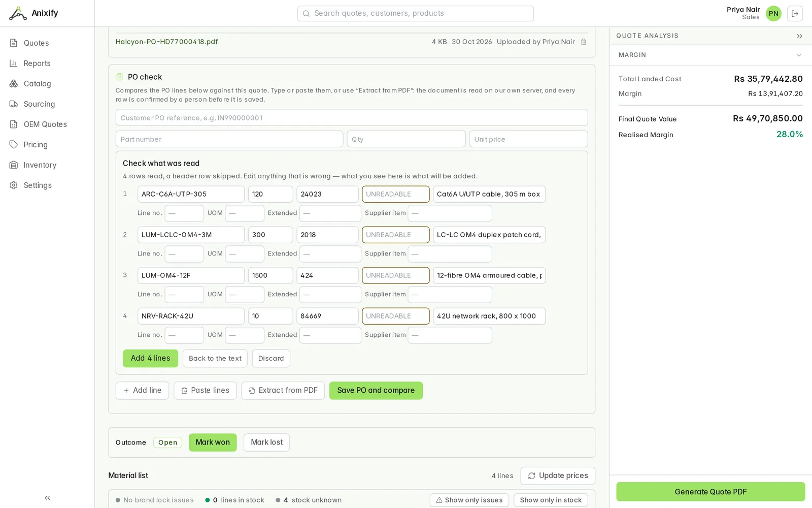Click Generate Quote PDF
This screenshot has height=508, width=812.
click(x=710, y=492)
